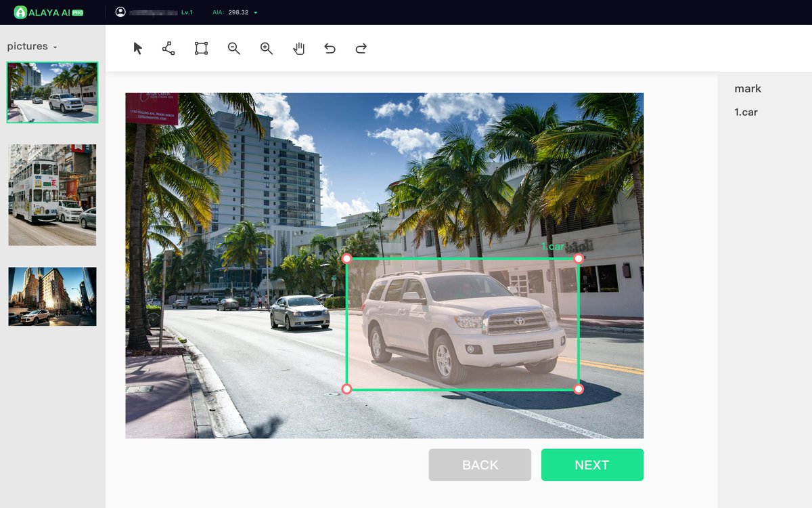Select the arrow selection tool

(x=137, y=48)
